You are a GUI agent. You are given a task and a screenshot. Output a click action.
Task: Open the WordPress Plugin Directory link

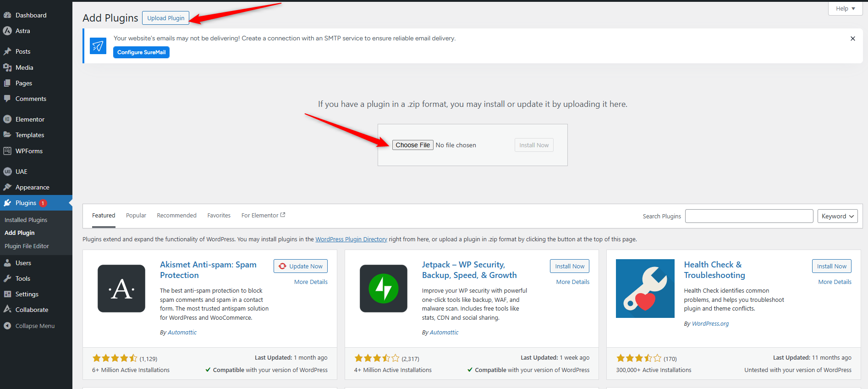tap(351, 239)
